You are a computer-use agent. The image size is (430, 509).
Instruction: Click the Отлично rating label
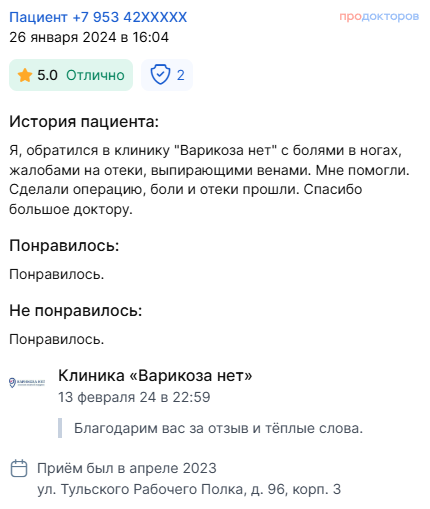coord(95,75)
